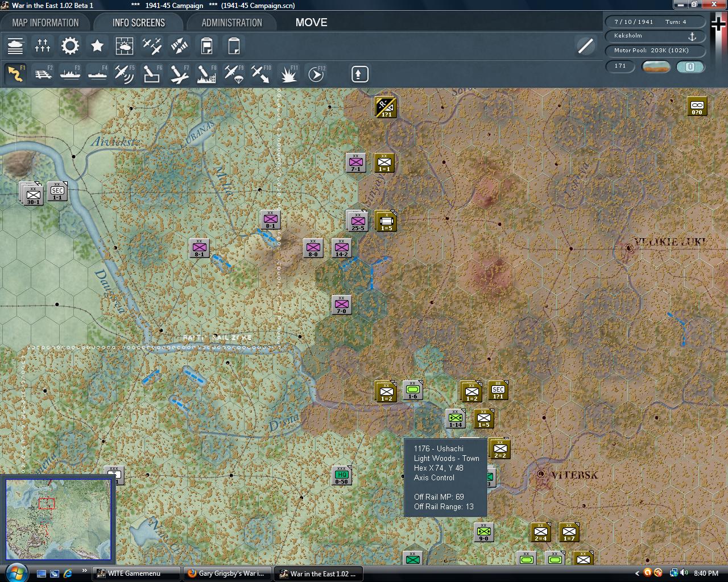Open the losses screen with crosses icon

point(43,46)
